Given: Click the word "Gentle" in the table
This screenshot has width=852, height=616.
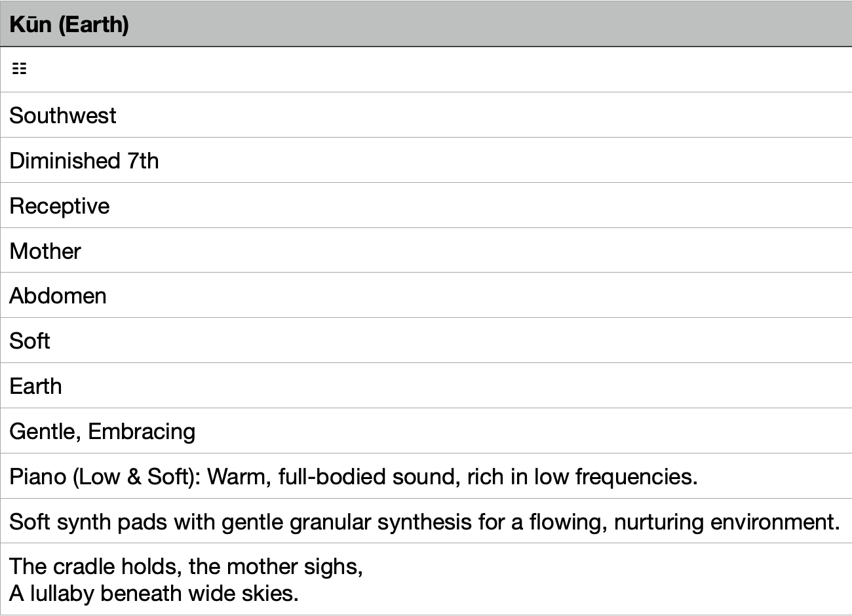Looking at the screenshot, I should (x=44, y=431).
